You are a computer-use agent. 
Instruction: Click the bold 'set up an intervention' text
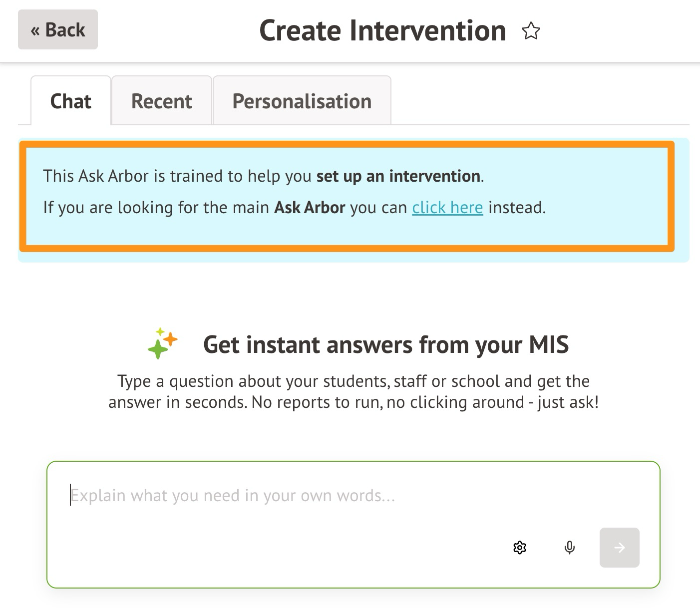[398, 176]
